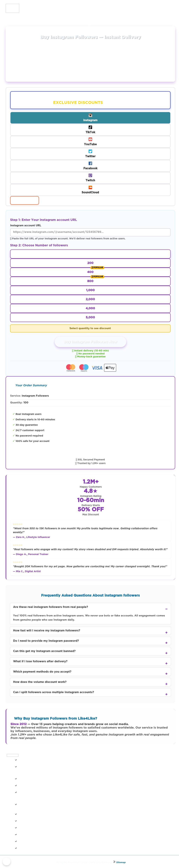Choose the 1,000 followers quantity
The width and height of the screenshot is (179, 868).
pos(90,290)
